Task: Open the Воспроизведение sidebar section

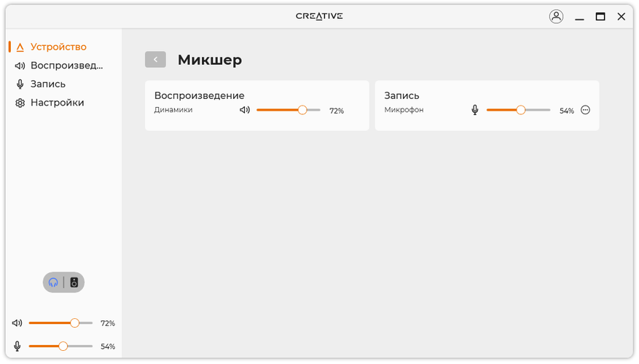Action: pos(66,66)
